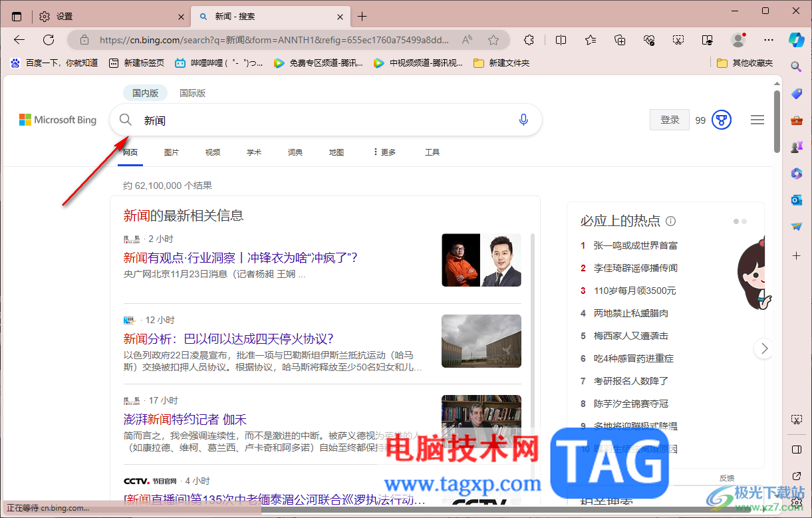Switch to 国内版 search mode
Viewport: 812px width, 518px height.
pos(145,93)
